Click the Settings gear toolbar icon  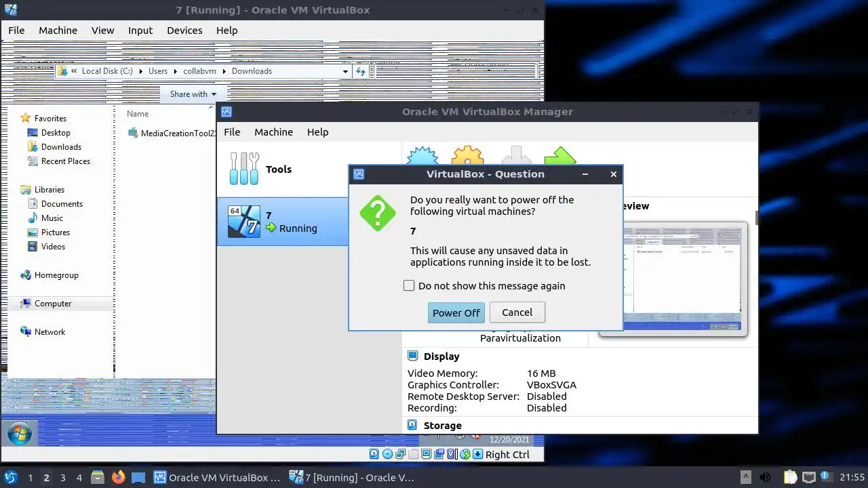pos(467,156)
